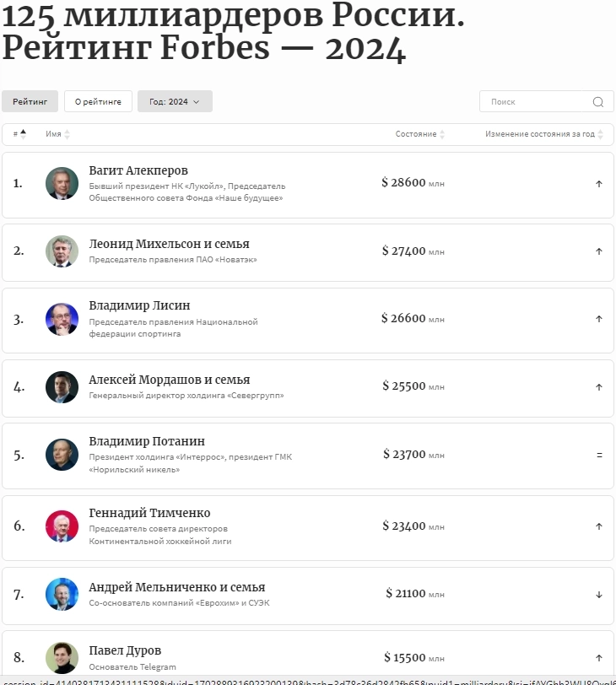Open Леонид Михельсон и семья profile
Screen dimensions: 616x685
[169, 244]
